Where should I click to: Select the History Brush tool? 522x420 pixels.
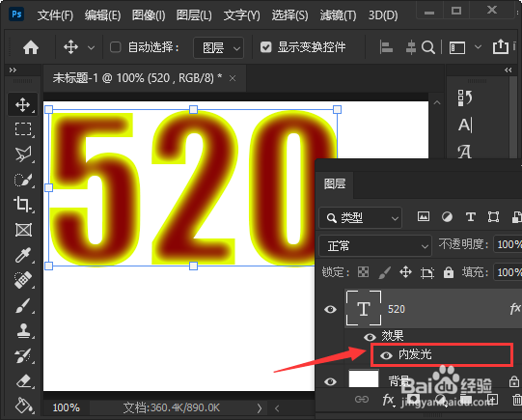[22, 356]
